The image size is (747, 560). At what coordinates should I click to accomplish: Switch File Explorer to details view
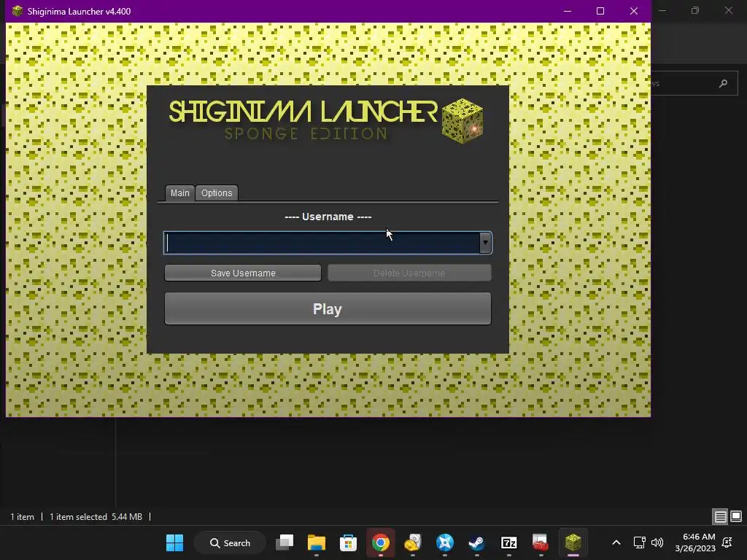[x=720, y=516]
